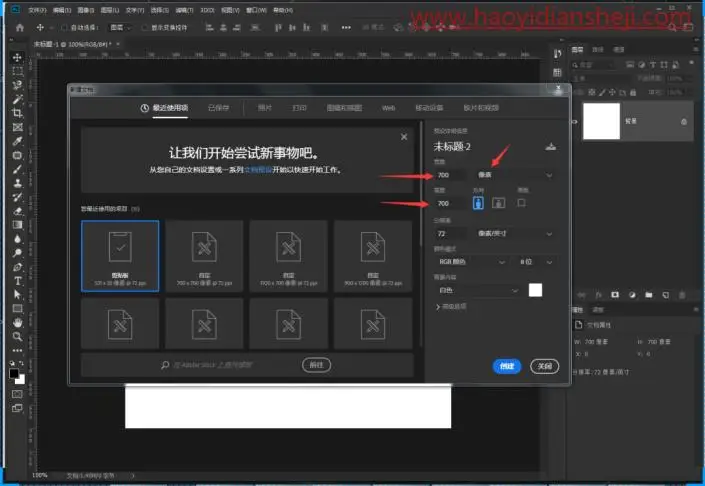Open the 文件(F) menu
The height and width of the screenshot is (486, 705).
(x=37, y=10)
